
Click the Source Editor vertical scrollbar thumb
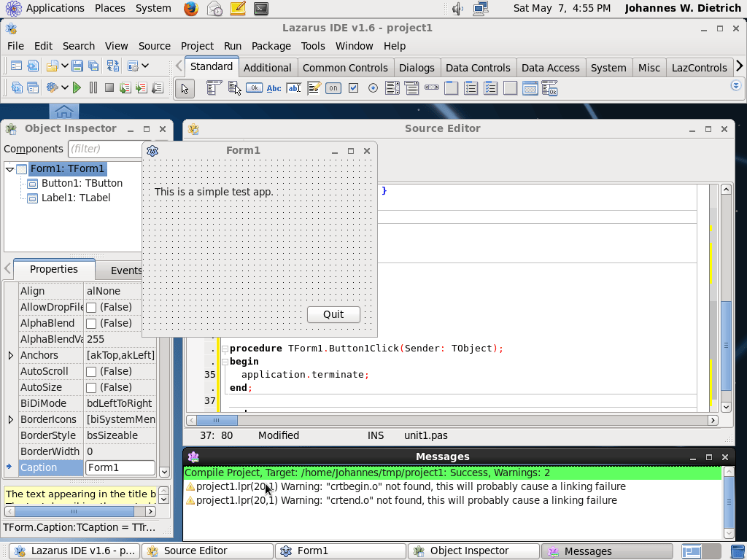pos(726,346)
